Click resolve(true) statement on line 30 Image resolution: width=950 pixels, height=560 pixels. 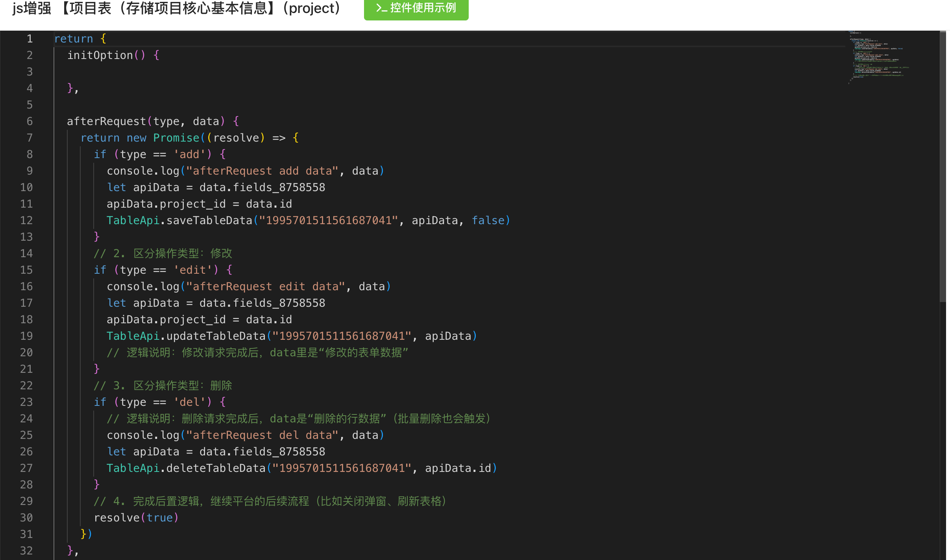[x=136, y=518]
